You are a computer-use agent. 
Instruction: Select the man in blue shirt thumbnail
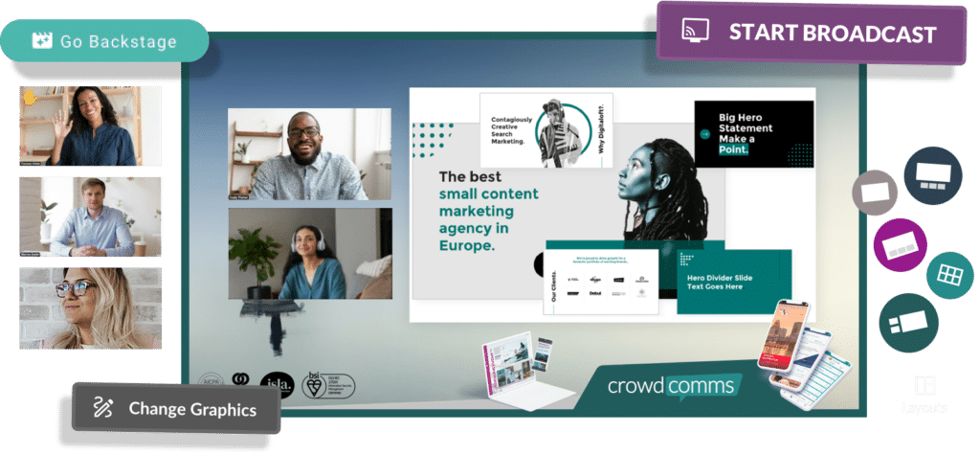[x=90, y=216]
